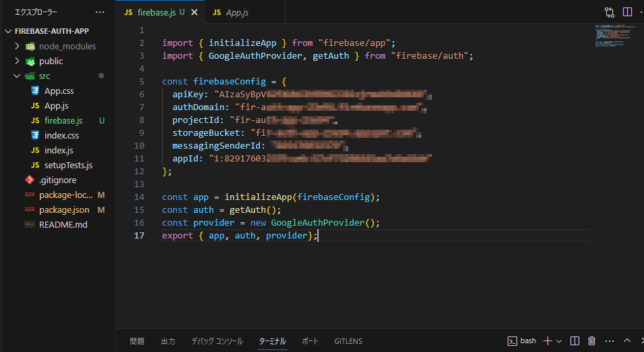Click the node_modules folder icon
The image size is (644, 352).
pyautogui.click(x=30, y=47)
